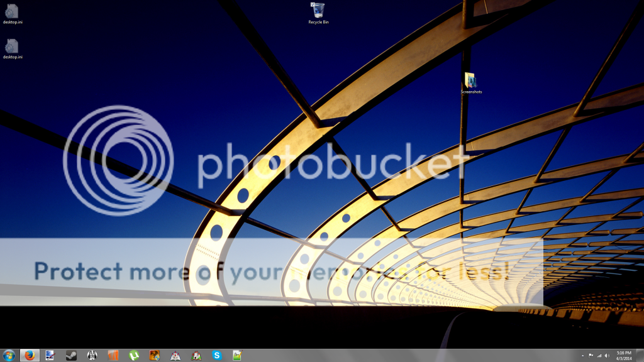Click the Windows Start button
Screen dimensions: 644x362
coord(9,356)
